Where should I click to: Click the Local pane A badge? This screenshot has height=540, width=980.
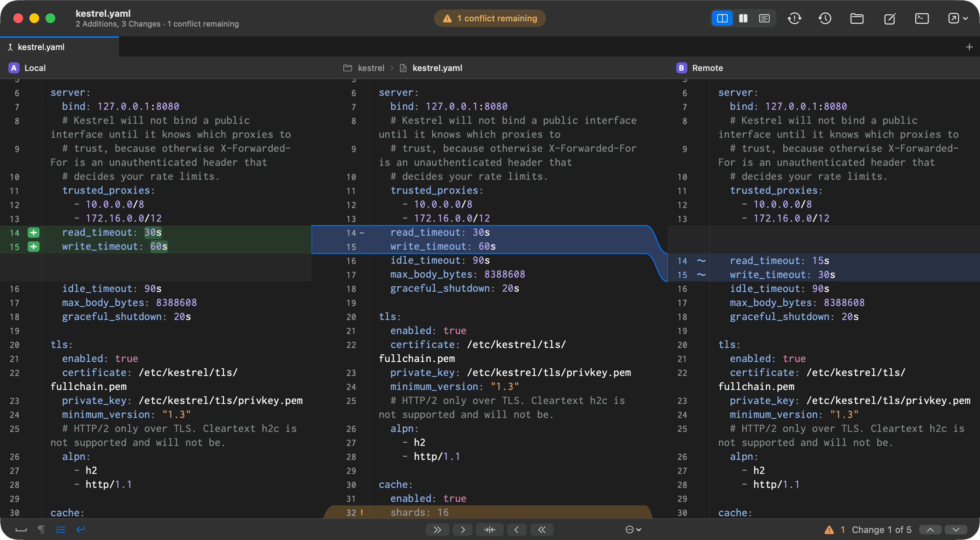tap(14, 68)
